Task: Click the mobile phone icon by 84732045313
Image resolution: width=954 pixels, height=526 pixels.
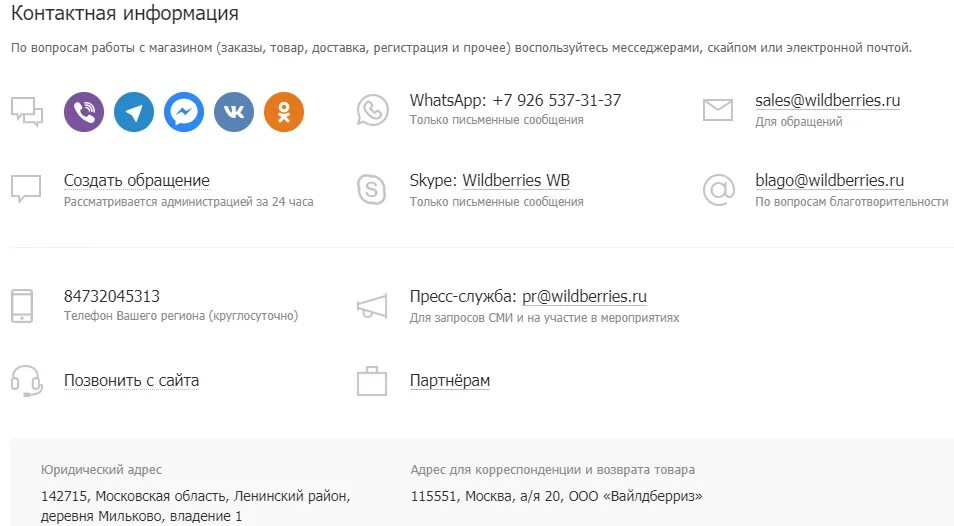Action: (23, 306)
